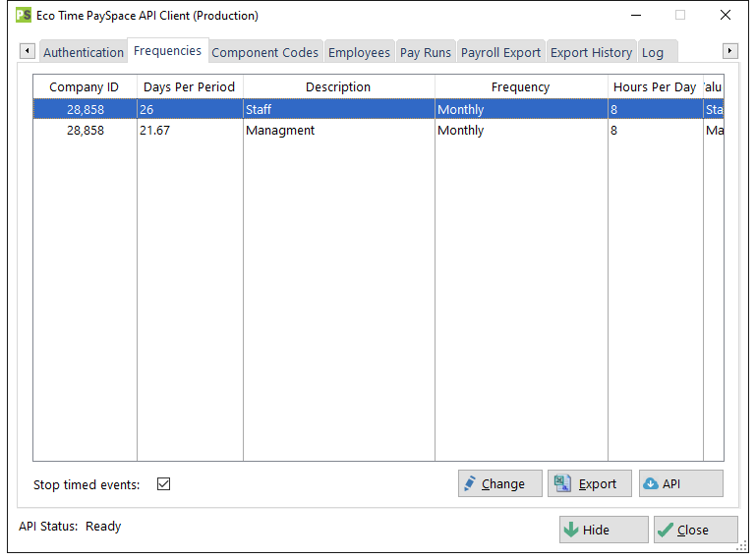This screenshot has width=756, height=560.
Task: Select the Staff description cell
Action: pos(338,109)
